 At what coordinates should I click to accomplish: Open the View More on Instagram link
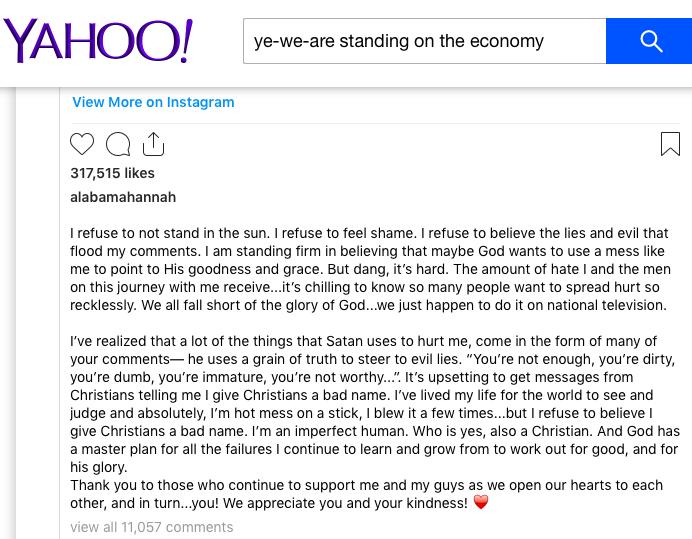(x=153, y=102)
